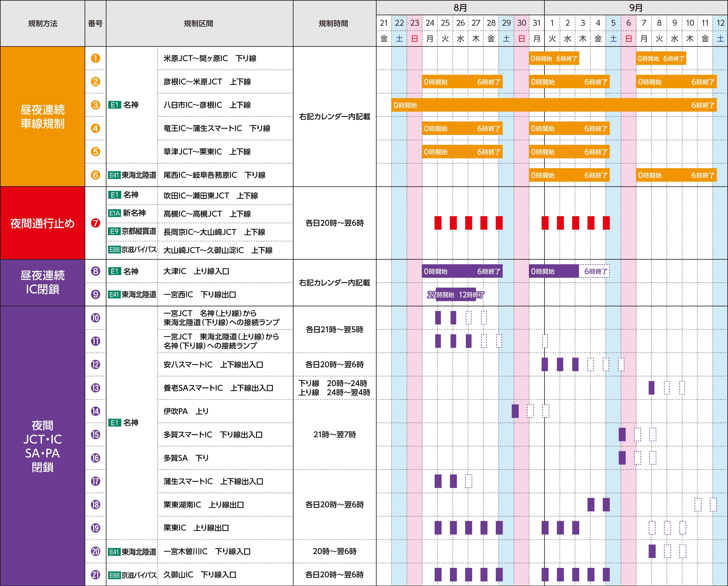Image resolution: width=728 pixels, height=586 pixels.
Task: Click the 9月 month header
Action: [x=636, y=7]
